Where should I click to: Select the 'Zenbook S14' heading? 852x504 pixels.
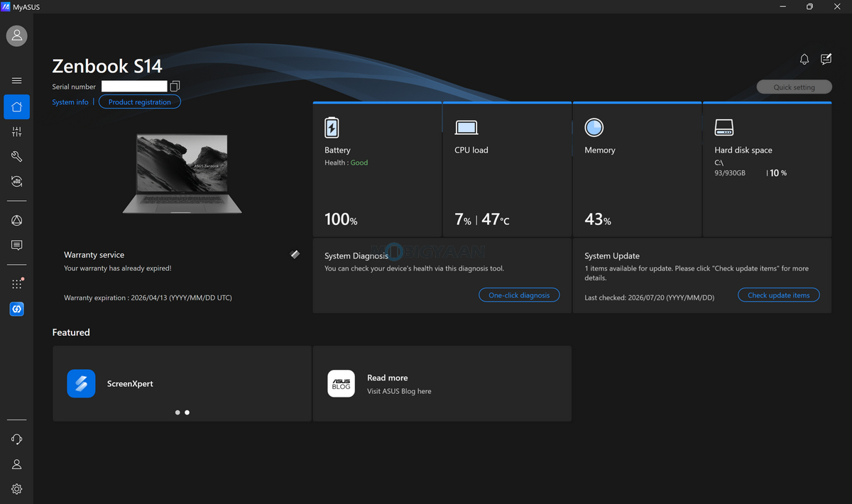(x=107, y=67)
